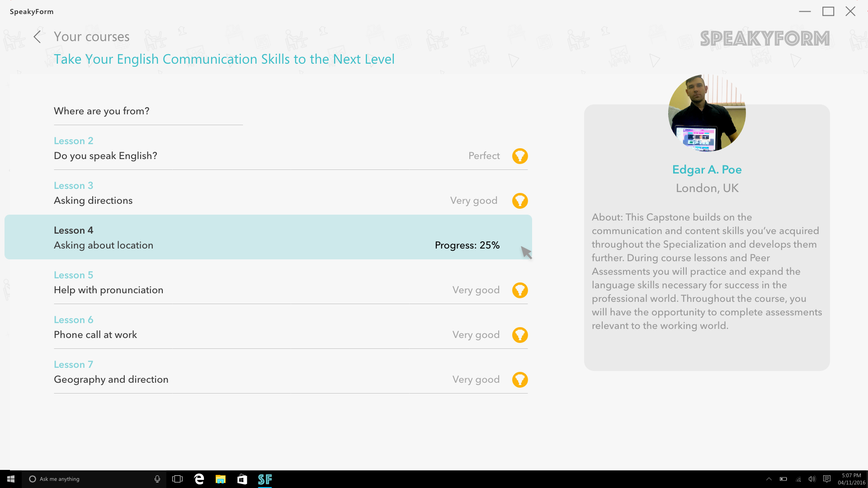Maximize the SpeakyForm window
Viewport: 868px width, 488px height.
click(x=828, y=11)
